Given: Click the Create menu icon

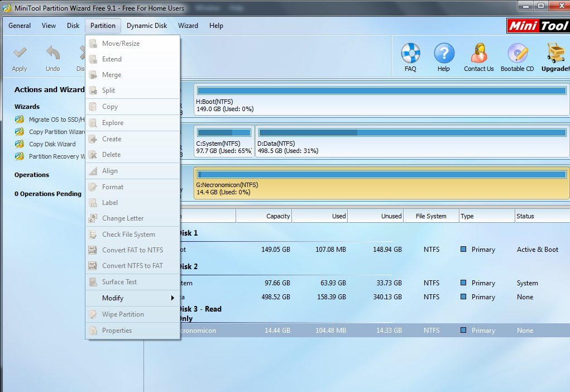Looking at the screenshot, I should 93,139.
